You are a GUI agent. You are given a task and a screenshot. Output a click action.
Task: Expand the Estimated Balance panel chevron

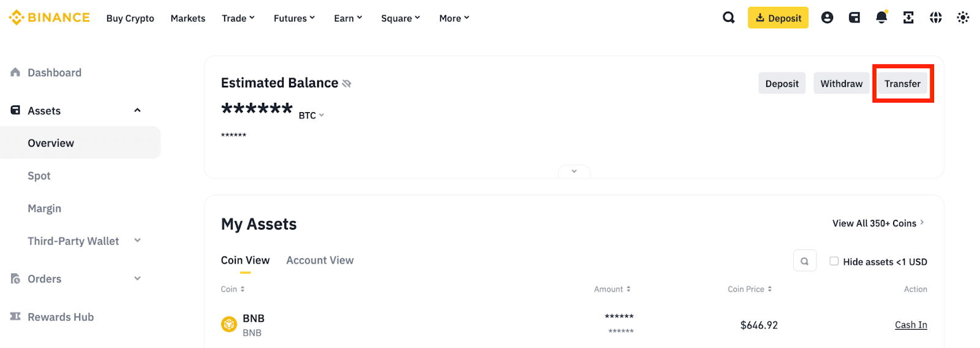574,172
